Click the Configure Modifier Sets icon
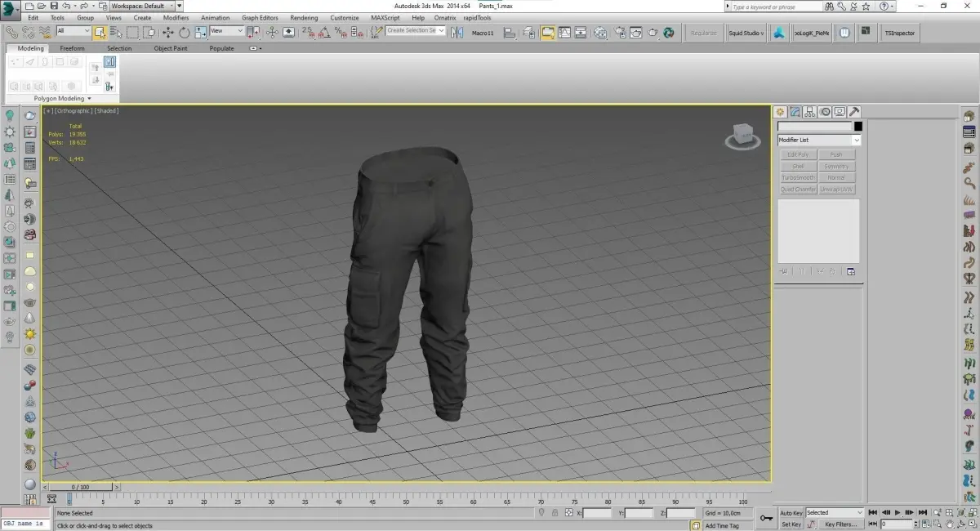The height and width of the screenshot is (531, 980). click(x=850, y=271)
